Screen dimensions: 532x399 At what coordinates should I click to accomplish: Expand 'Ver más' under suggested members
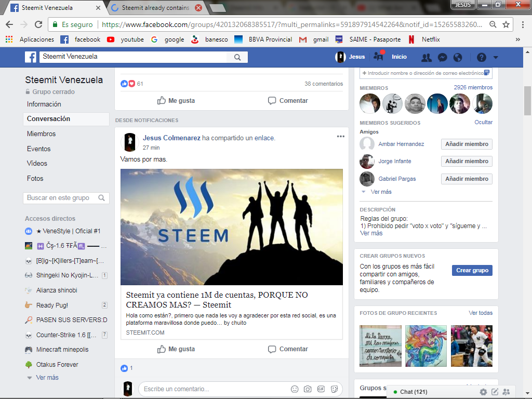[x=381, y=192]
